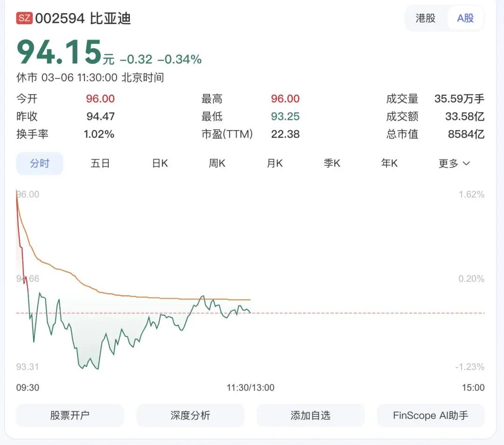Click the end of green intraday price line
The image size is (504, 445).
[x=250, y=312]
